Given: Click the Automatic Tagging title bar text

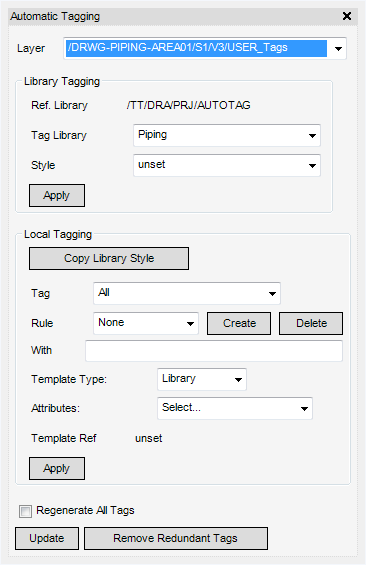Looking at the screenshot, I should coord(55,16).
